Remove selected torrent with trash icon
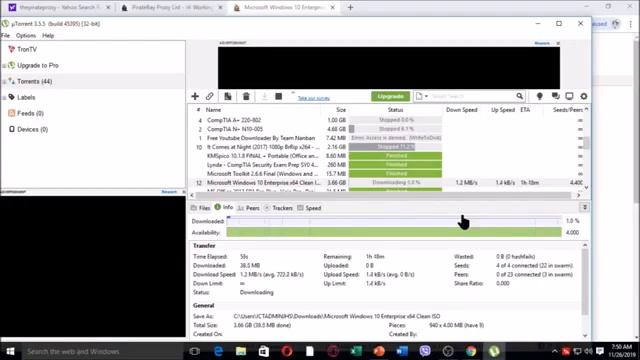The height and width of the screenshot is (360, 640). (x=246, y=96)
